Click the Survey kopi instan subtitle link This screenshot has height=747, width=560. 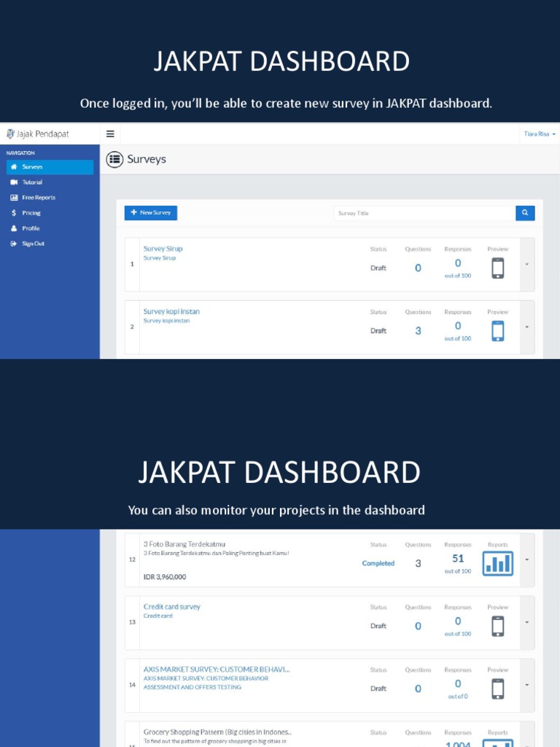coord(167,321)
